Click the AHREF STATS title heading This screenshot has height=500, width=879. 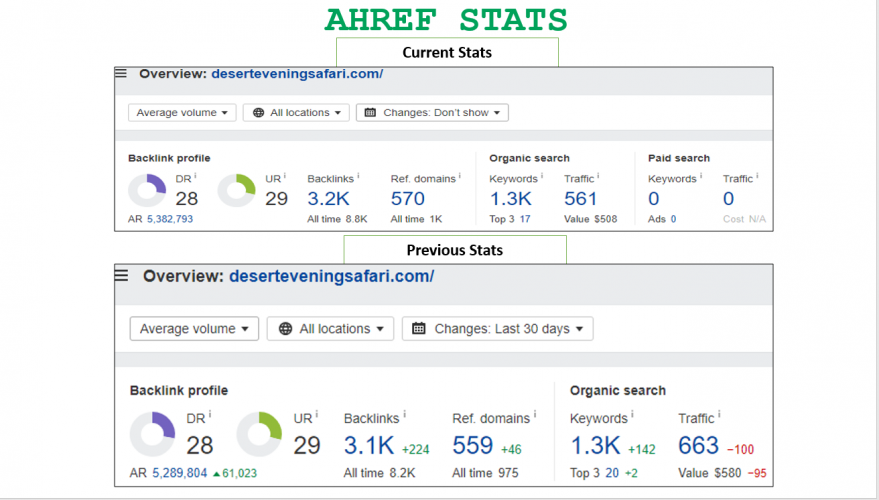(x=446, y=20)
